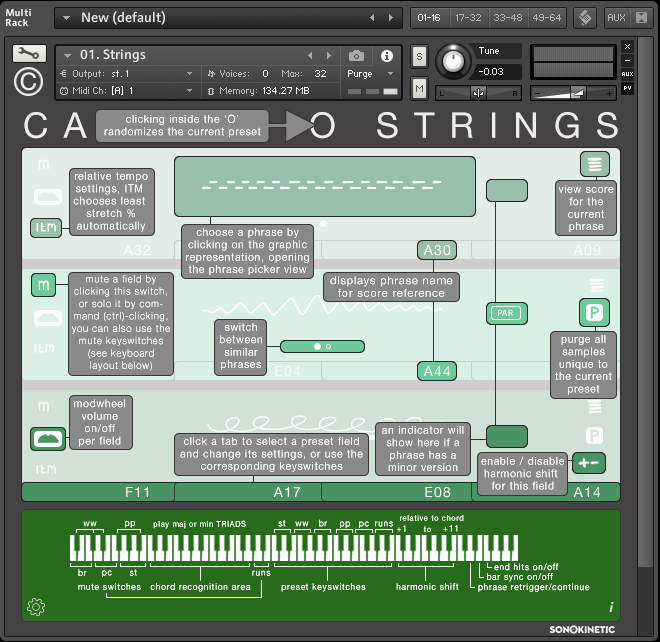Screen dimensions: 660x642
Task: Open multi rack preset dropdown arrow
Action: click(x=66, y=18)
